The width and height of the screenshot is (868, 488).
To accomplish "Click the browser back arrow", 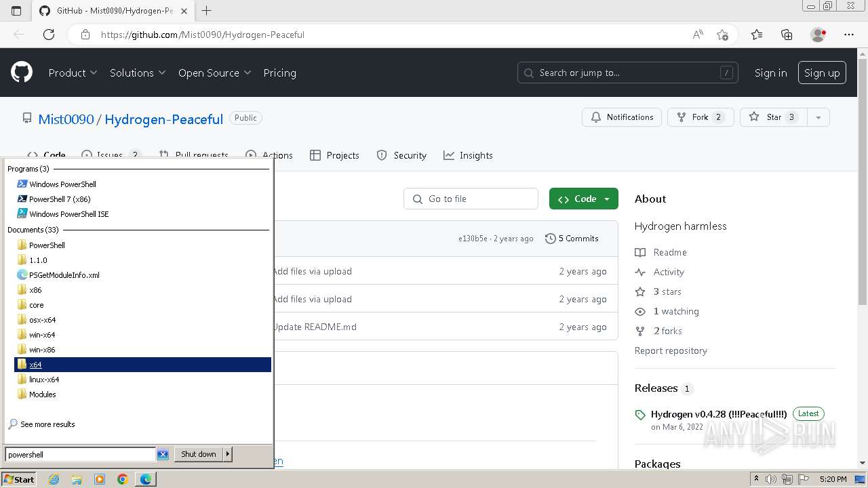I will click(x=19, y=35).
